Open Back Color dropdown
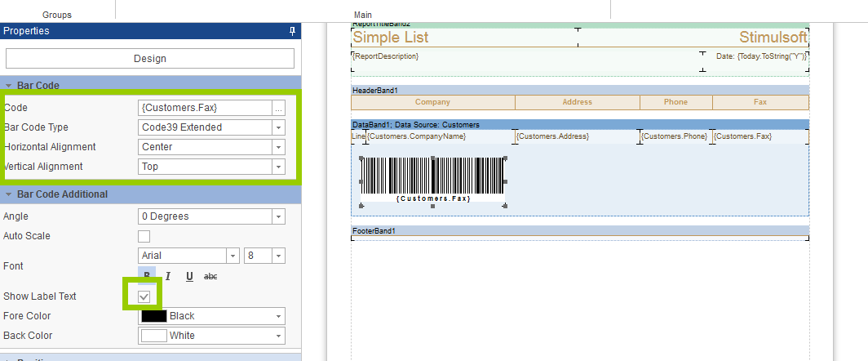Screen dimensions: 868x361 tap(278, 336)
